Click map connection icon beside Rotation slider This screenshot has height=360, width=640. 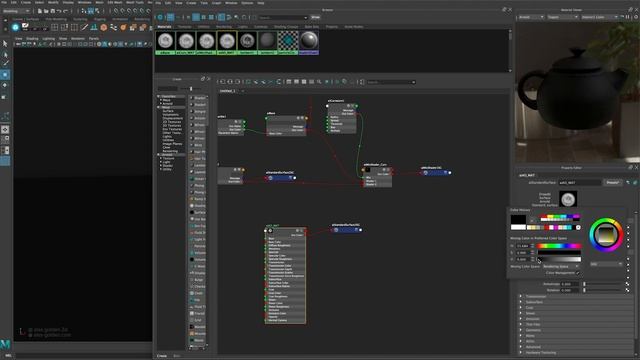click(627, 290)
